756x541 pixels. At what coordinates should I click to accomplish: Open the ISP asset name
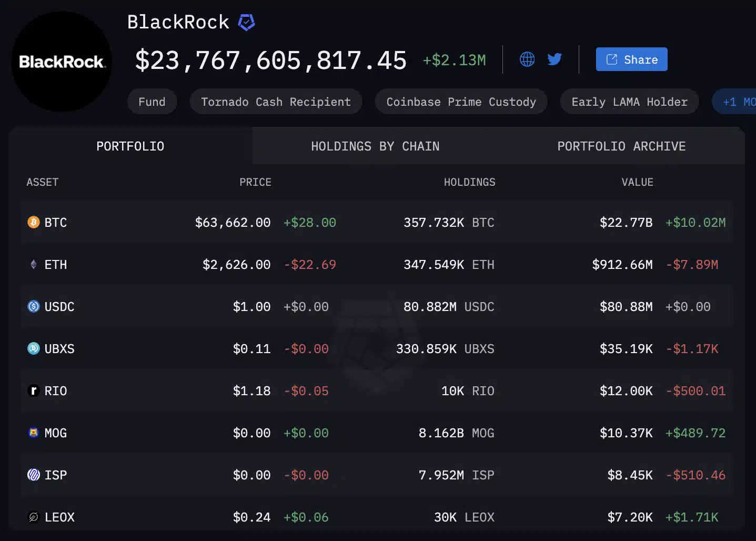coord(56,475)
